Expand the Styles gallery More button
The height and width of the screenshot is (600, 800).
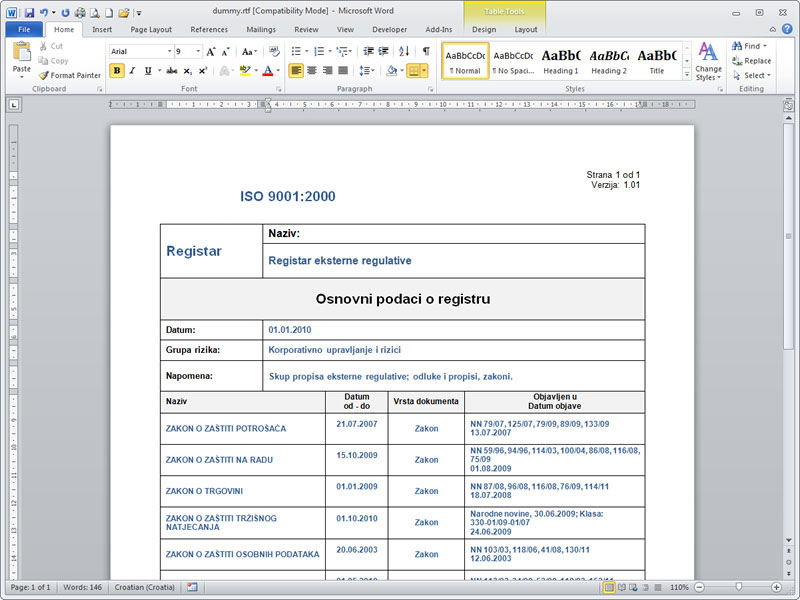tap(687, 74)
